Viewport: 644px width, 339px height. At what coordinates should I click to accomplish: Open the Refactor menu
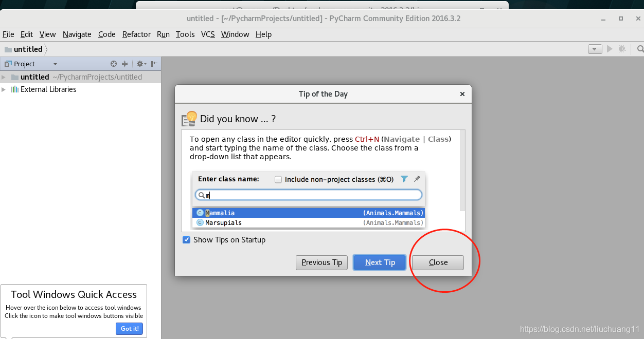coord(136,34)
